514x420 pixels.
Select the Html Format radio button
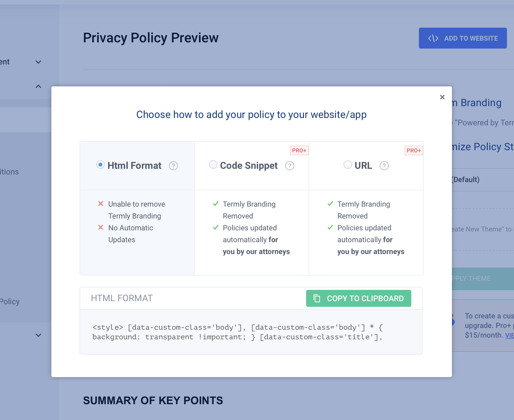[100, 165]
